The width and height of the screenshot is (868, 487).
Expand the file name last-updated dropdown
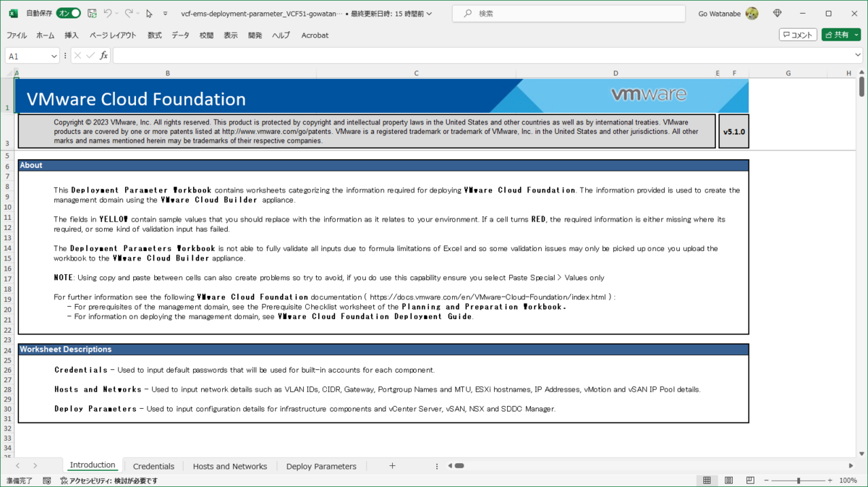tap(430, 14)
